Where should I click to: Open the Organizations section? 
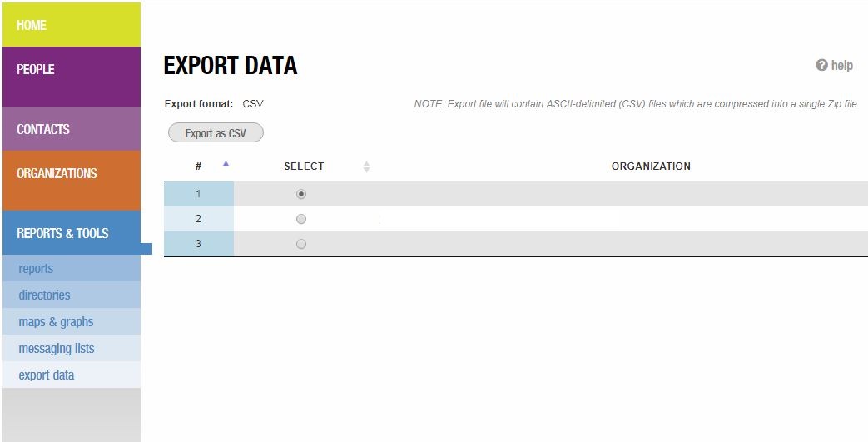[72, 181]
